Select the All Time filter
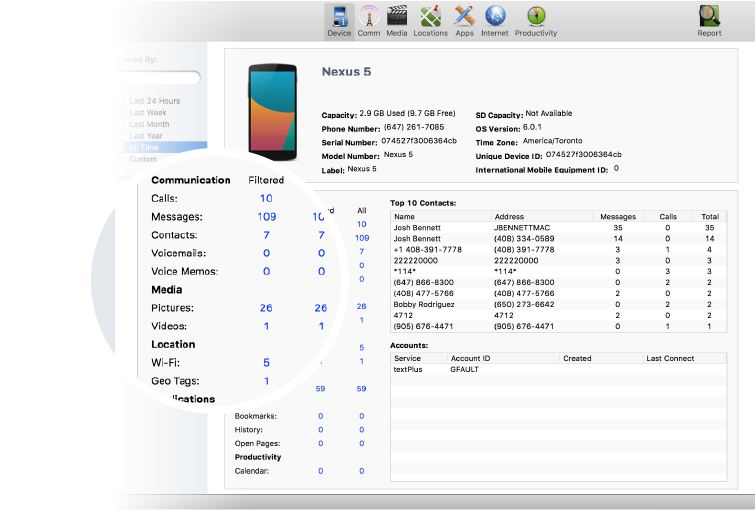755x512 pixels. tap(161, 147)
